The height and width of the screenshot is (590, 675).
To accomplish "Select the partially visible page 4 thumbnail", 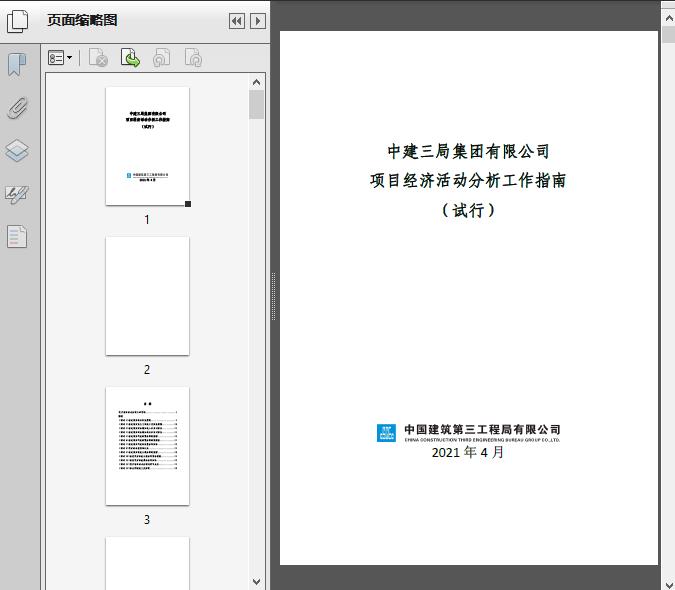I will click(147, 563).
